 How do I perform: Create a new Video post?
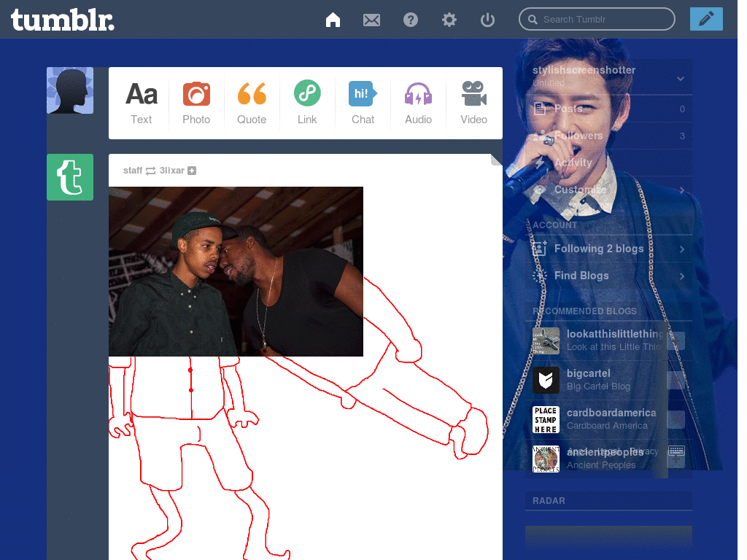(473, 103)
